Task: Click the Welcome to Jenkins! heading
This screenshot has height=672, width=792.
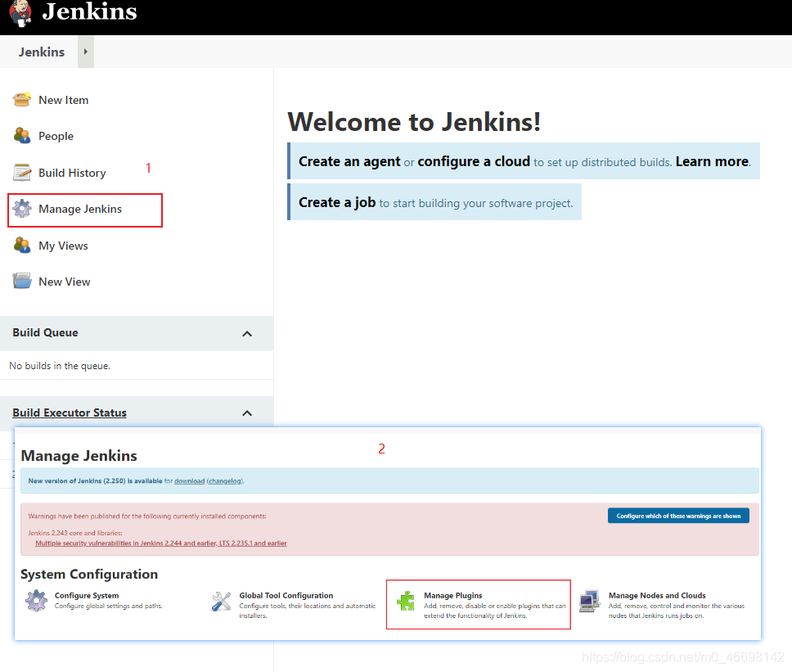Action: tap(414, 122)
